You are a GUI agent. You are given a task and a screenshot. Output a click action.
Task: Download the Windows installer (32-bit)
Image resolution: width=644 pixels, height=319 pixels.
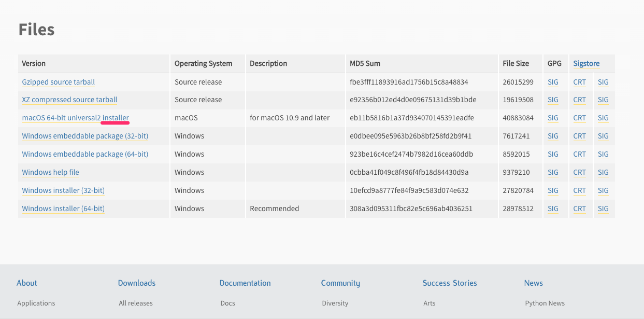point(63,190)
